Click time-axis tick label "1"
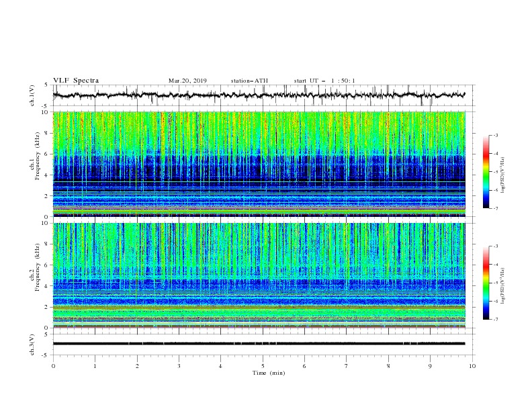Image resolution: width=532 pixels, height=411 pixels. [95, 366]
